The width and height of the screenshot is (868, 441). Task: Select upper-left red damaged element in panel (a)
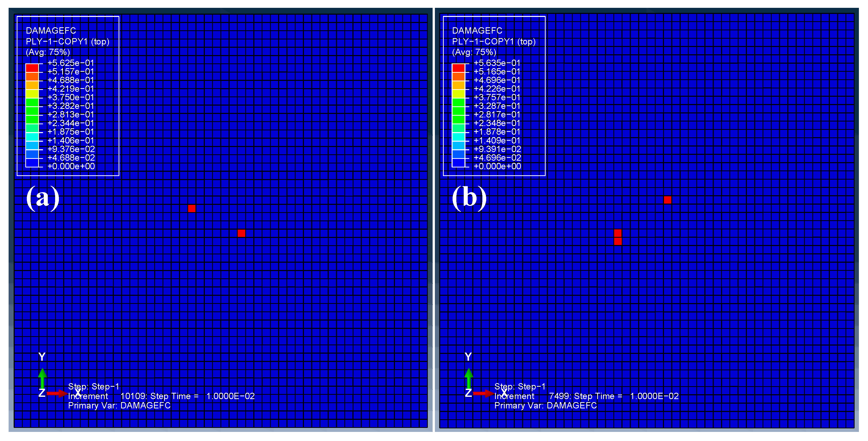pyautogui.click(x=192, y=208)
